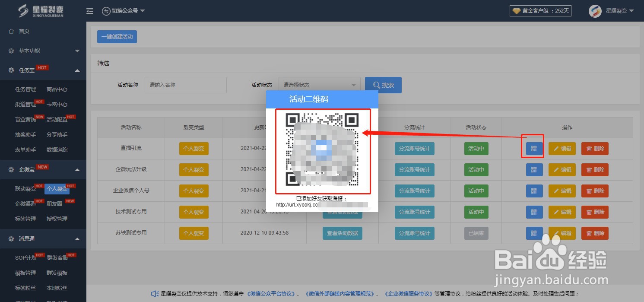Open 分流账号统计 for 企微玩法升级
Screen dimensions: 644x302
coord(414,170)
